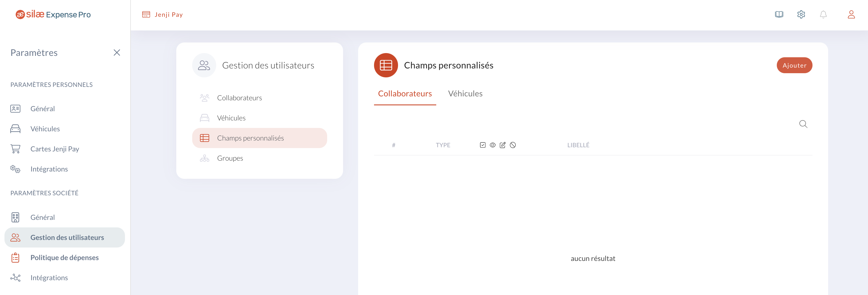Image resolution: width=868 pixels, height=295 pixels.
Task: Open Politique de dépenses
Action: pyautogui.click(x=64, y=258)
